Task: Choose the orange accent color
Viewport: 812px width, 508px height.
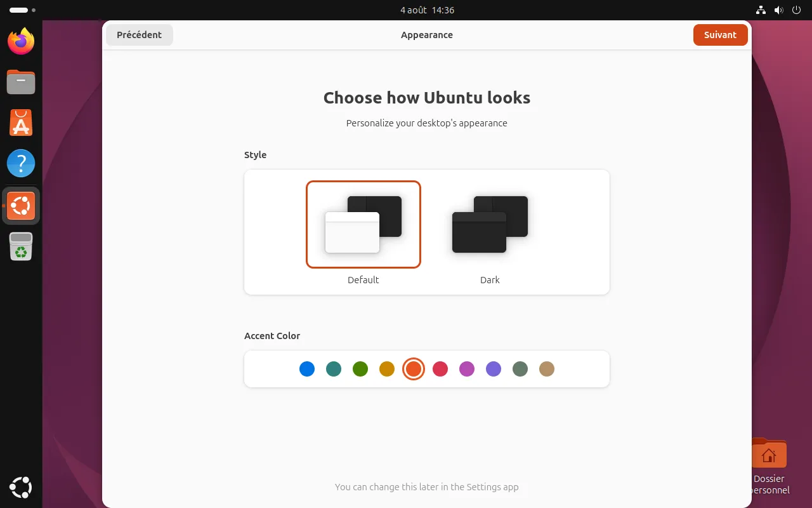Action: 414,369
